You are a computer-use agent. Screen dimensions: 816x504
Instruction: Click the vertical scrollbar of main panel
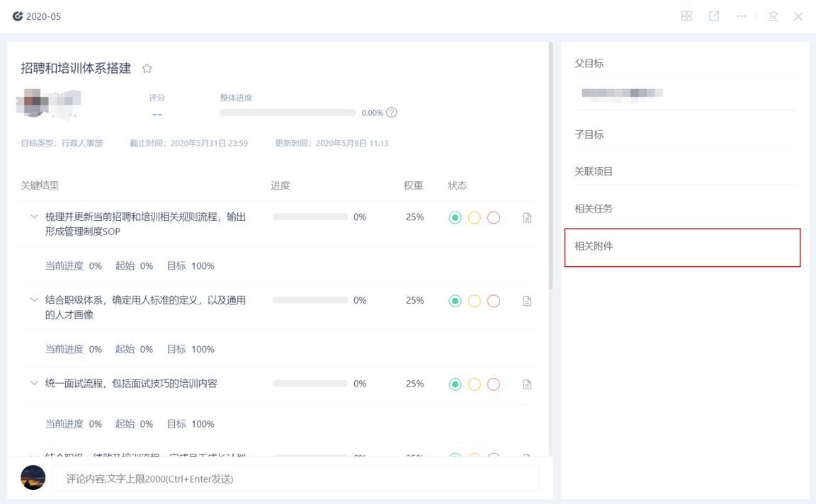point(550,166)
